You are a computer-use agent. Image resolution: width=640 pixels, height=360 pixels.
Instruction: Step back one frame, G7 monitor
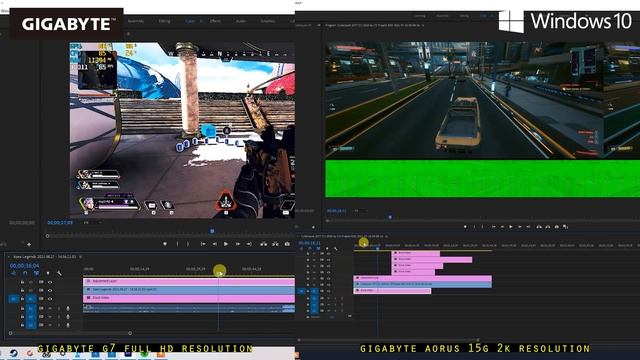pos(215,244)
